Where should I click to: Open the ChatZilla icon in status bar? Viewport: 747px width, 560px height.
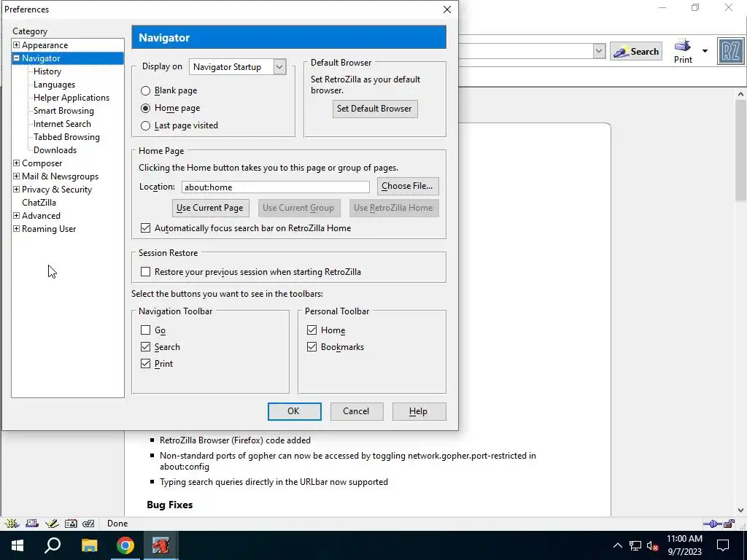point(88,524)
